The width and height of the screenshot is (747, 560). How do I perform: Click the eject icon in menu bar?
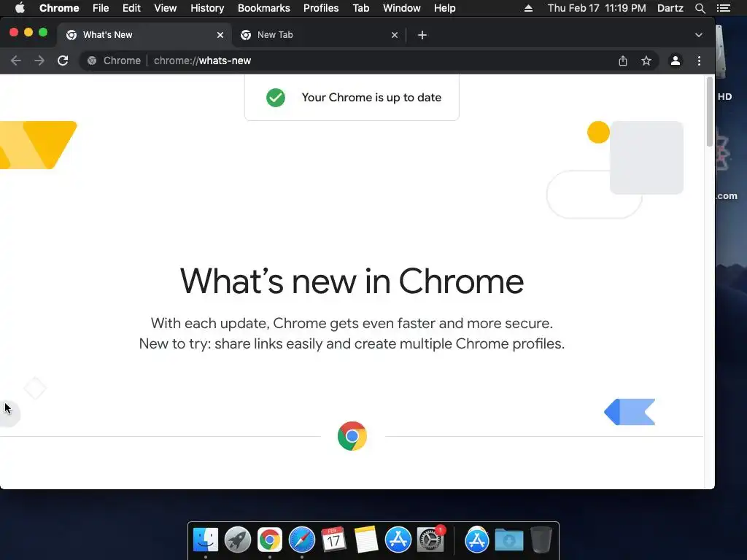[528, 8]
